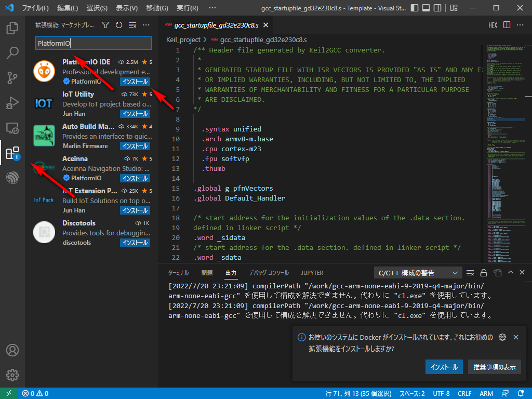Open the output channel dropdown

(418, 273)
